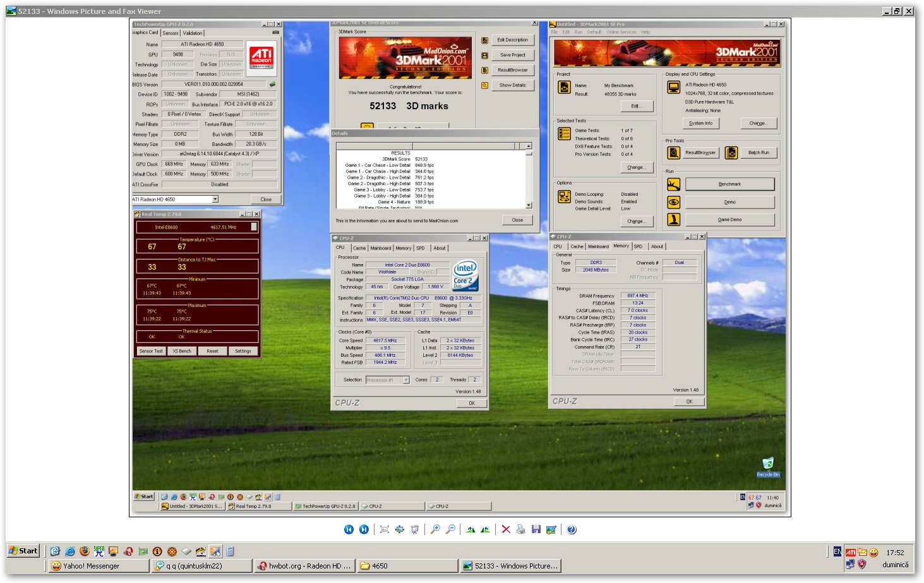Click the house-with-brush Quick Launch icon
Image resolution: width=924 pixels, height=583 pixels.
point(200,551)
